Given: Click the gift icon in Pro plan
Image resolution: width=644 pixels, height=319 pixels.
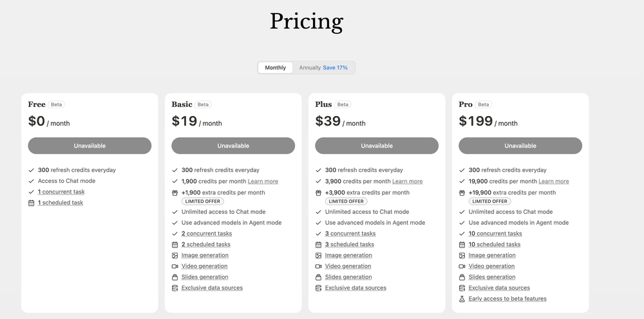Looking at the screenshot, I should click(x=462, y=193).
